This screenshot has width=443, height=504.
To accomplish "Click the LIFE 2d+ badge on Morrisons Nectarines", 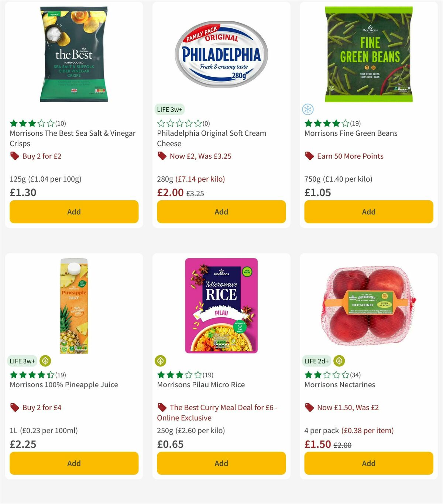I will (316, 361).
